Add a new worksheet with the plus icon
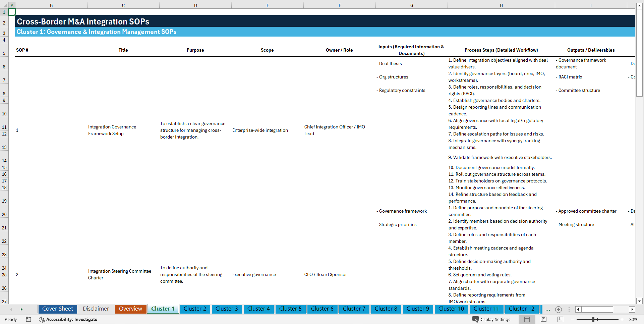Image resolution: width=644 pixels, height=324 pixels. [559, 310]
